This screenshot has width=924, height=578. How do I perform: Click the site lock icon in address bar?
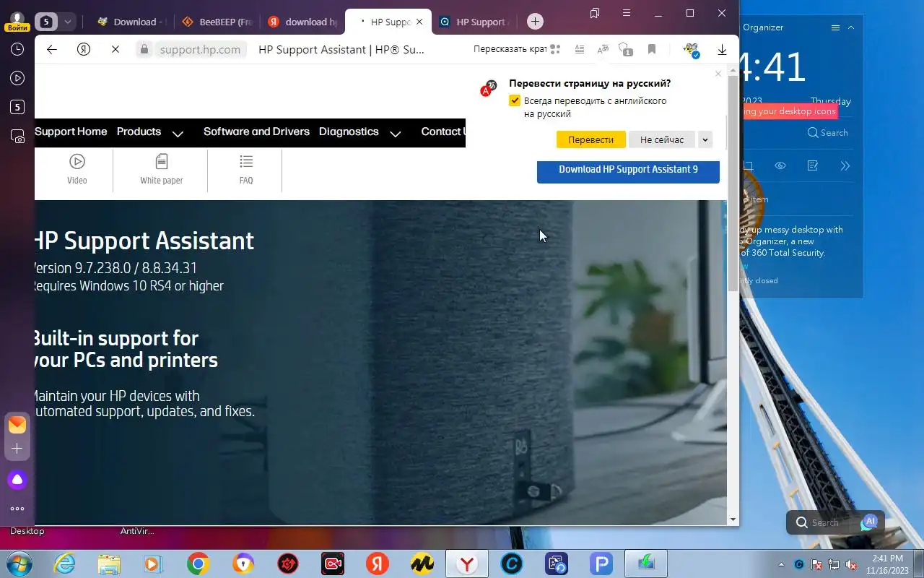tap(144, 49)
